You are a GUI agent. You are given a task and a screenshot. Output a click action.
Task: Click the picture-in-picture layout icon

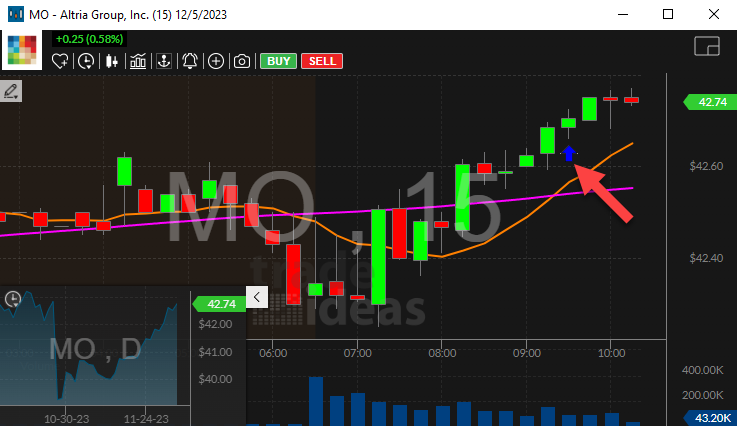coord(707,46)
